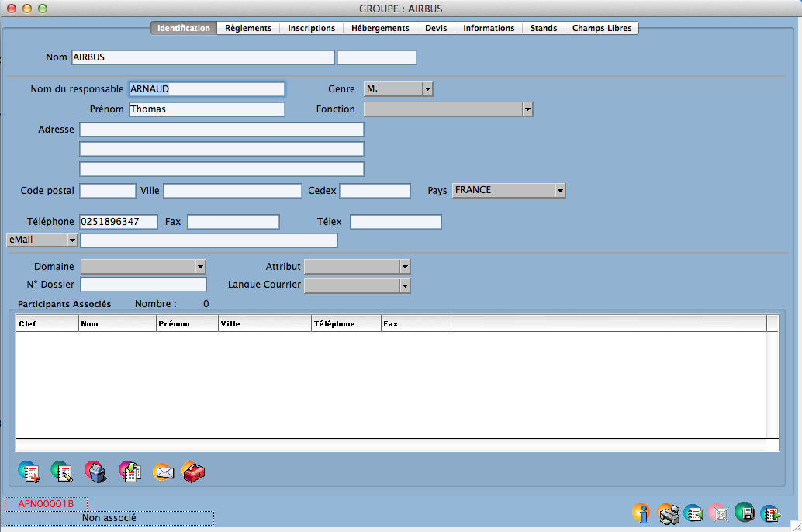802x532 pixels.
Task: Go to the next record
Action: point(770,513)
